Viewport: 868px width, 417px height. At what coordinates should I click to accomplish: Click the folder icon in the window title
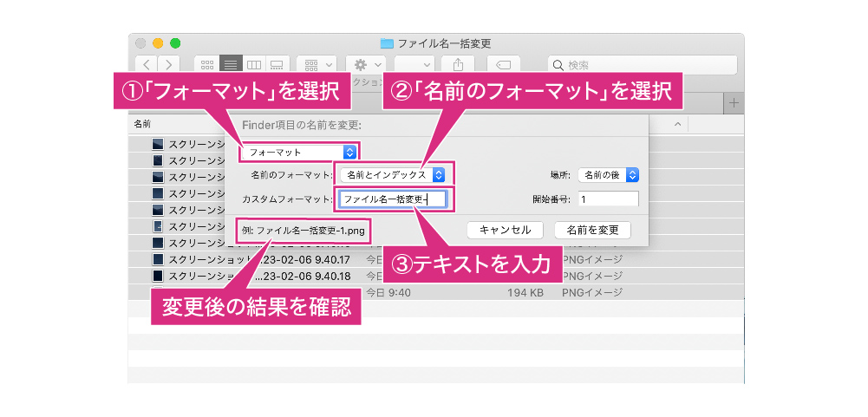[387, 43]
